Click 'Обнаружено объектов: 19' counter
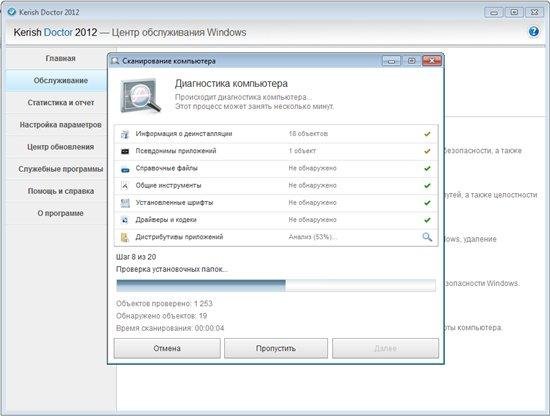Screen dimensions: 550x416 click(161, 316)
